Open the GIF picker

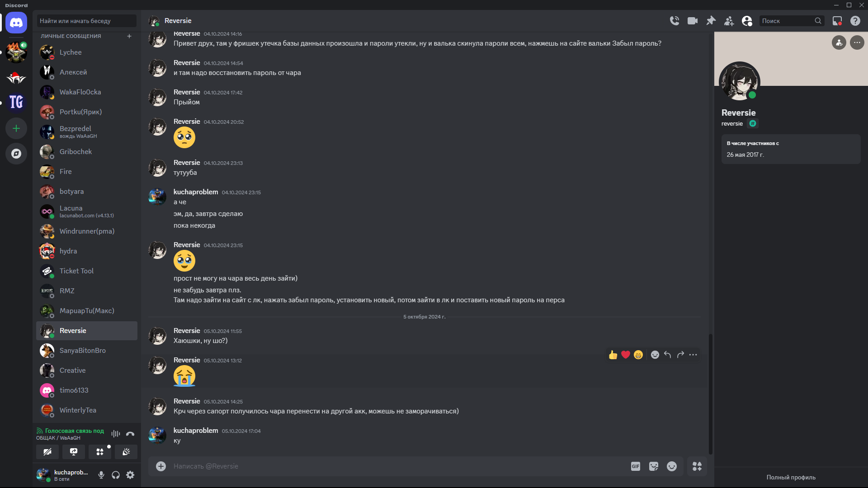(x=636, y=466)
